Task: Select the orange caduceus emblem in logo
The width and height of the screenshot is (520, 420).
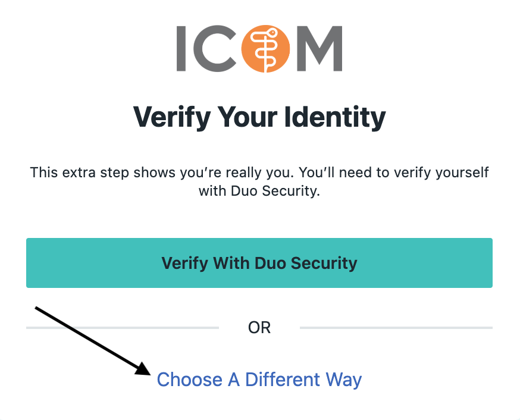Action: [265, 48]
